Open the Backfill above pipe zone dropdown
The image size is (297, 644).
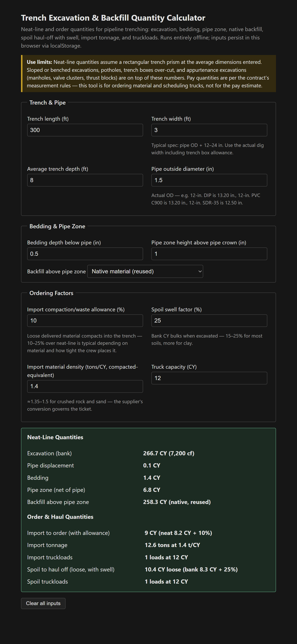[x=145, y=271]
